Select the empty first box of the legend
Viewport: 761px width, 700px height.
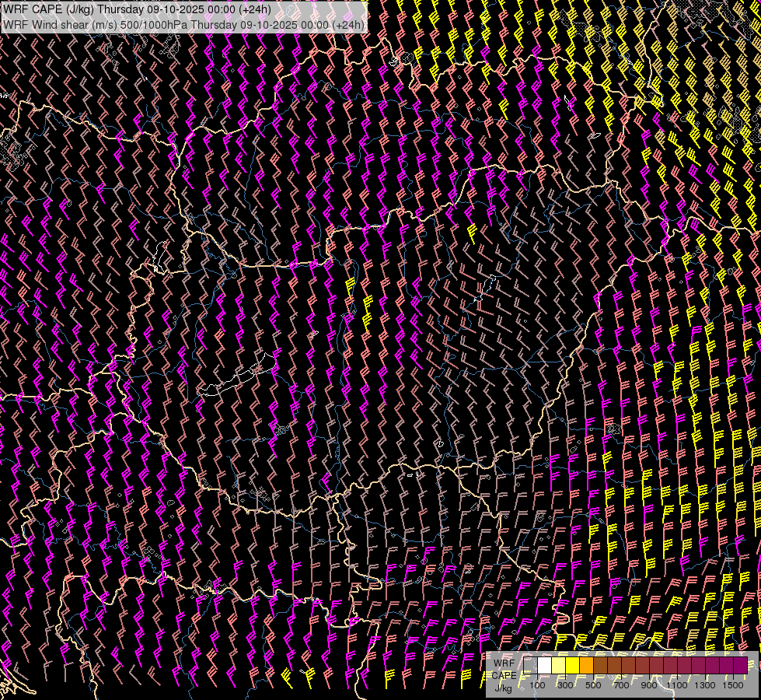531,665
